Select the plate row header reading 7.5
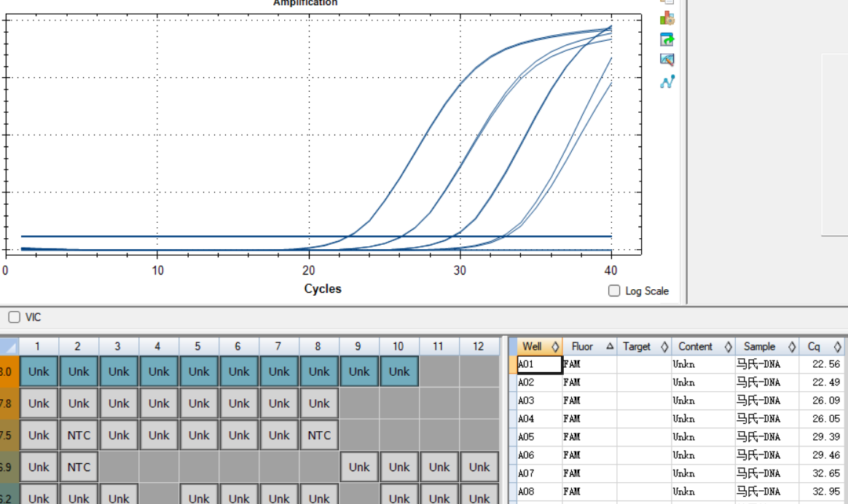 [x=9, y=436]
